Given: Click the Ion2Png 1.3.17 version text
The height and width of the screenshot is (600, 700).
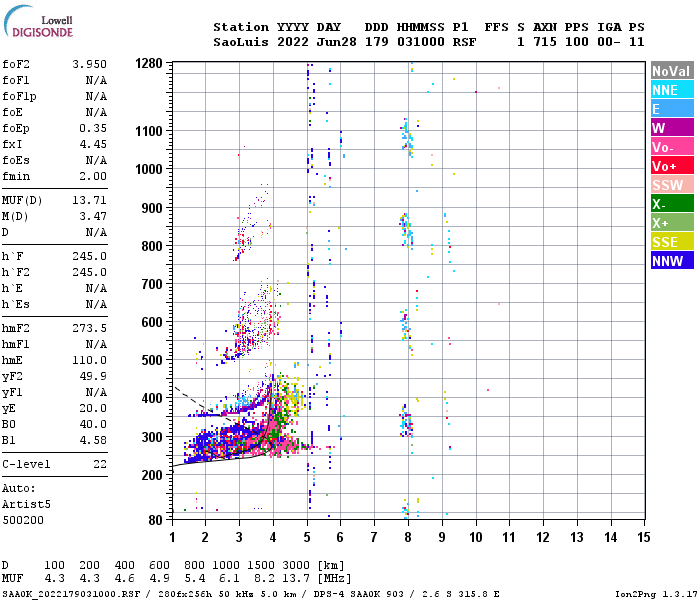Looking at the screenshot, I should coord(656,594).
